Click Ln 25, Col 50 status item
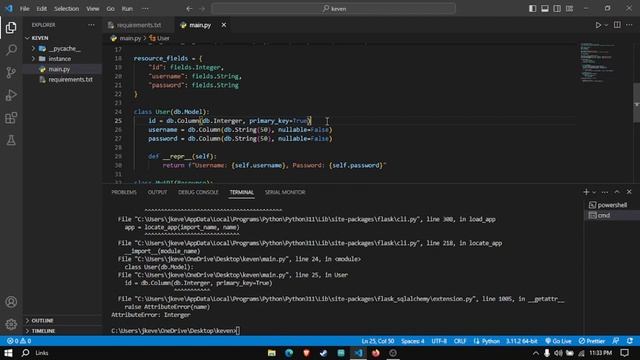 378,341
